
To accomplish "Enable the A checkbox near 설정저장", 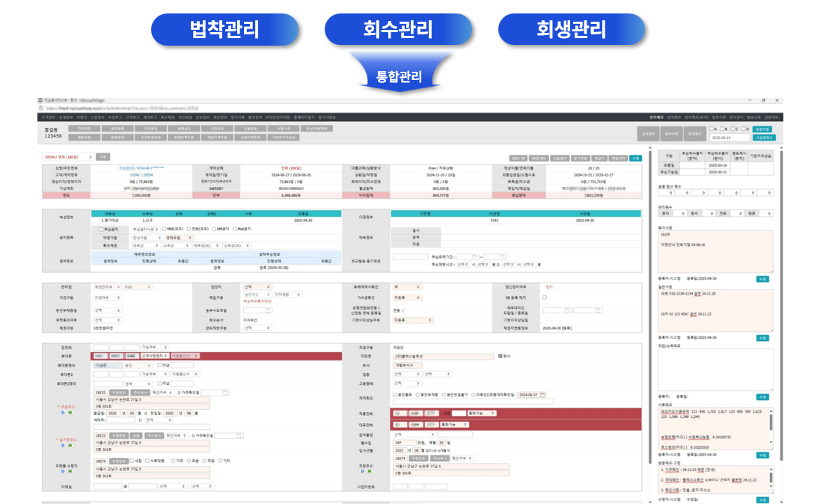I will click(x=712, y=129).
